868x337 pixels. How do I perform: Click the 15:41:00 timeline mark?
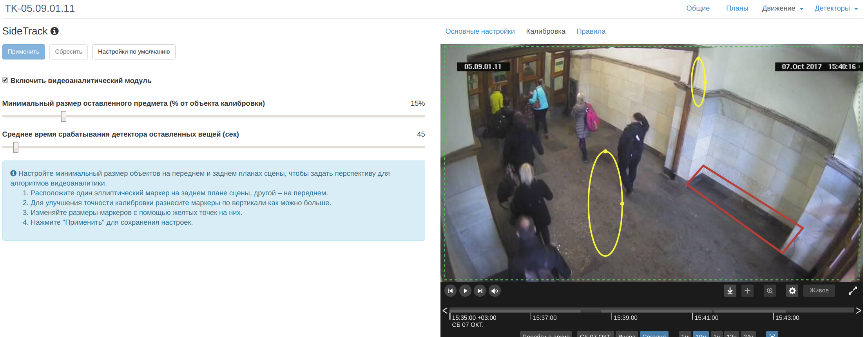[x=706, y=318]
